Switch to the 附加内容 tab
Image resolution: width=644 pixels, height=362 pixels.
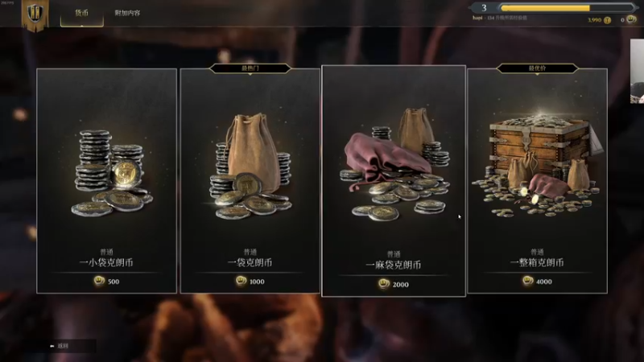(127, 13)
